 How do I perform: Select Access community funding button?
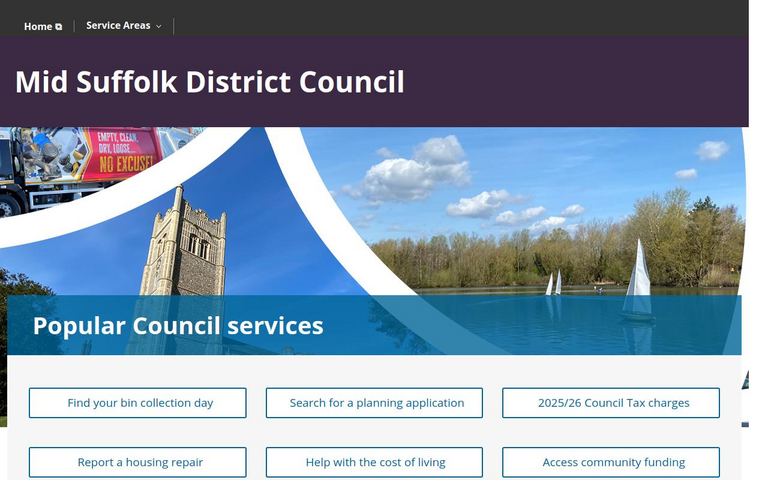pos(610,462)
